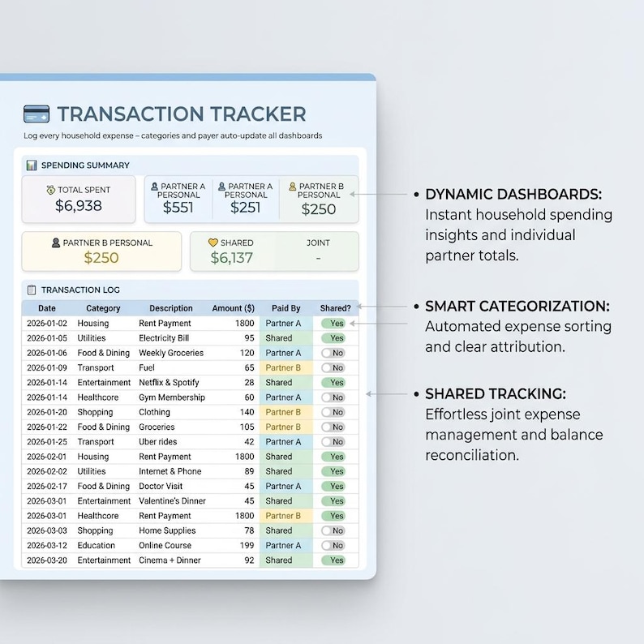Select the Electricity Bill description cell
The width and height of the screenshot is (644, 644).
164,338
